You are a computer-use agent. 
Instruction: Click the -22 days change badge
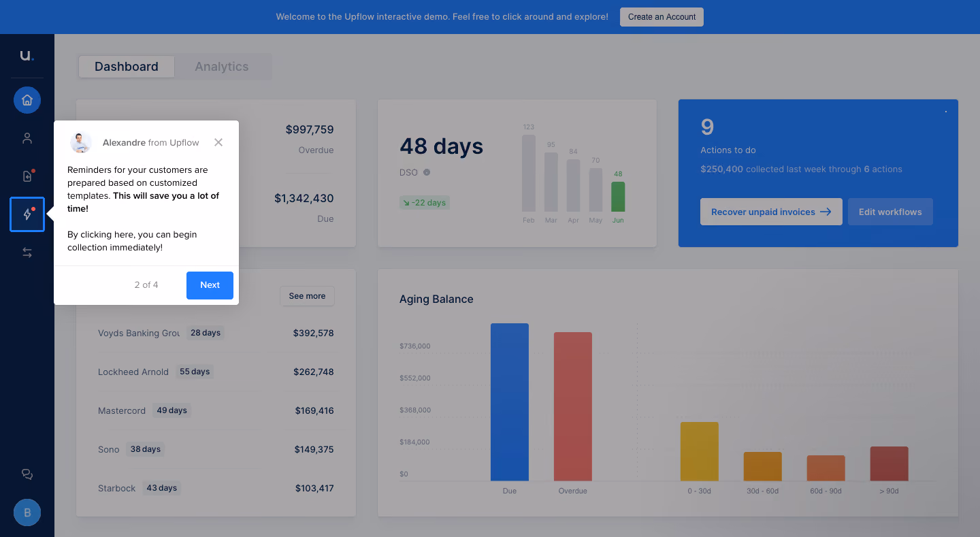click(425, 202)
